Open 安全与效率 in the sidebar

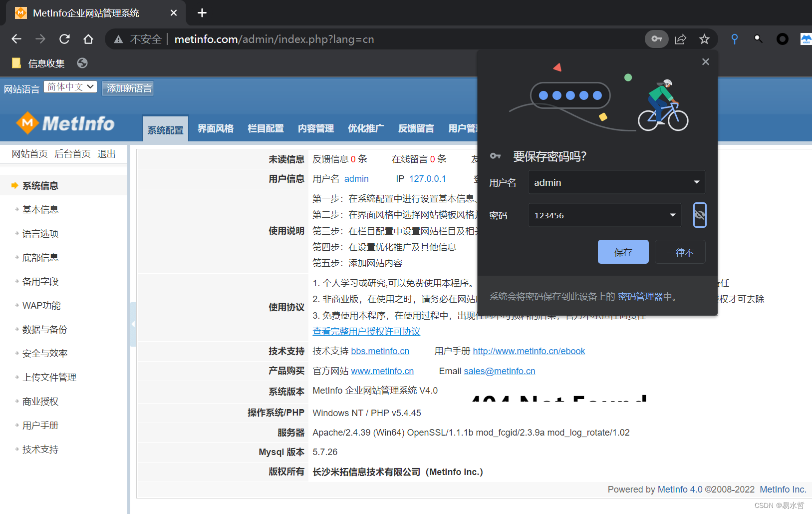[45, 354]
